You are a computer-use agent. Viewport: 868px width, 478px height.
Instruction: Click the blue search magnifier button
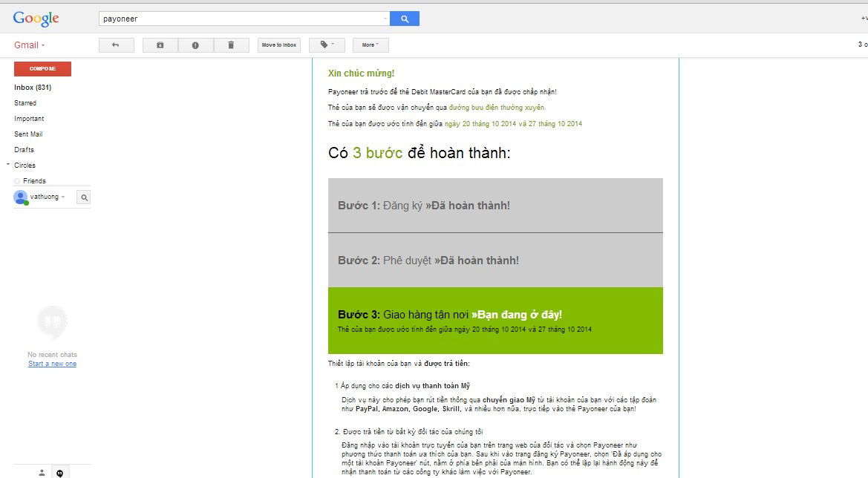405,19
